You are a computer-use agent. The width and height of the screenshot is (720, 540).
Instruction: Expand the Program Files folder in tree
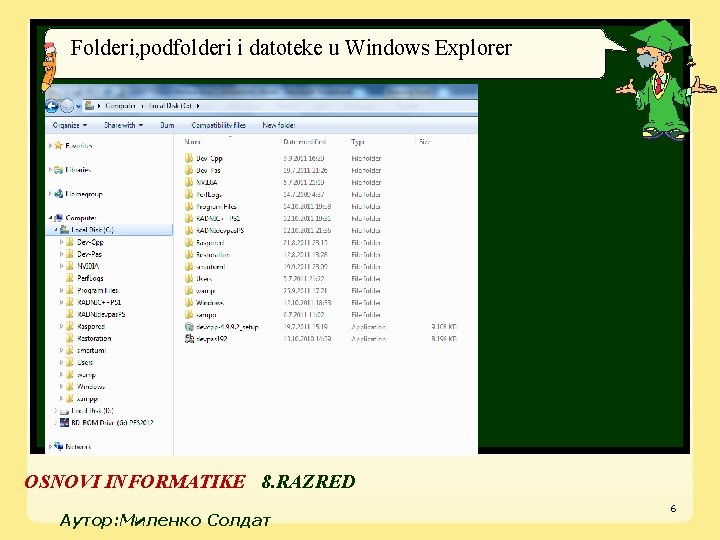(61, 290)
